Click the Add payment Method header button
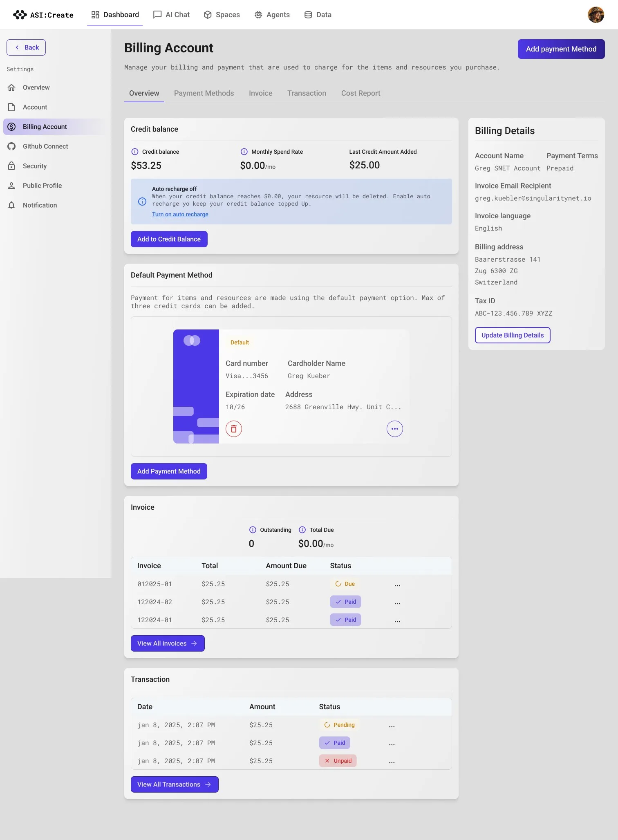The width and height of the screenshot is (618, 840). (x=561, y=49)
